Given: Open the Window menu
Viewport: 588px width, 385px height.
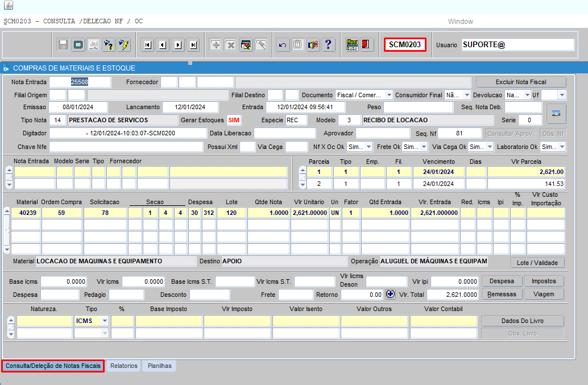Looking at the screenshot, I should [x=461, y=22].
